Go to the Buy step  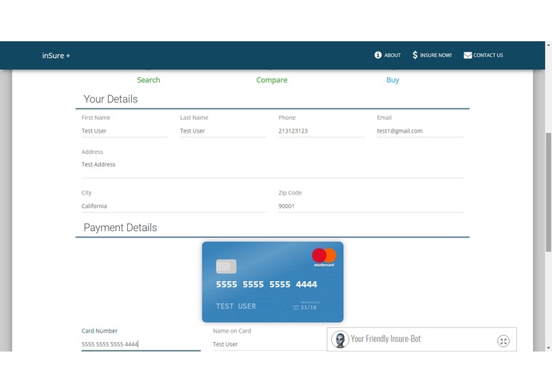pos(392,80)
